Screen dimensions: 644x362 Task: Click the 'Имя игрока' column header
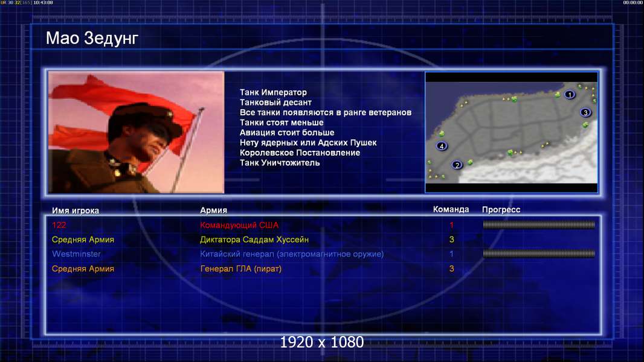coord(75,211)
